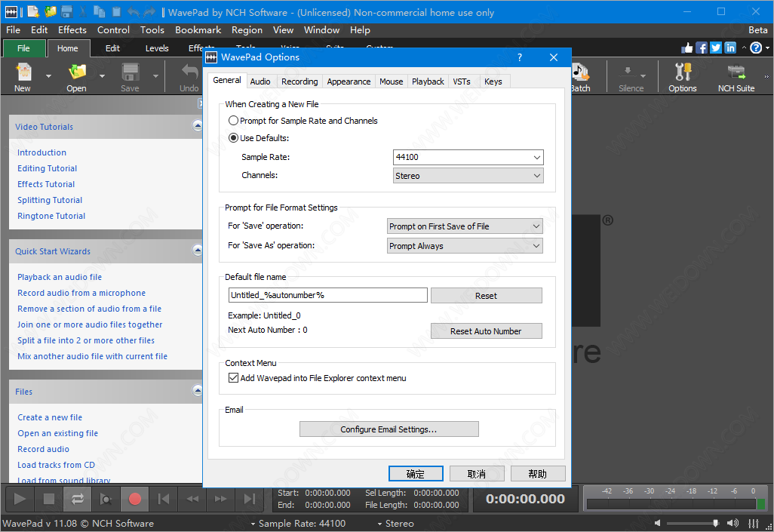The image size is (774, 532).
Task: Select the Use Defaults radio option
Action: (x=259, y=138)
